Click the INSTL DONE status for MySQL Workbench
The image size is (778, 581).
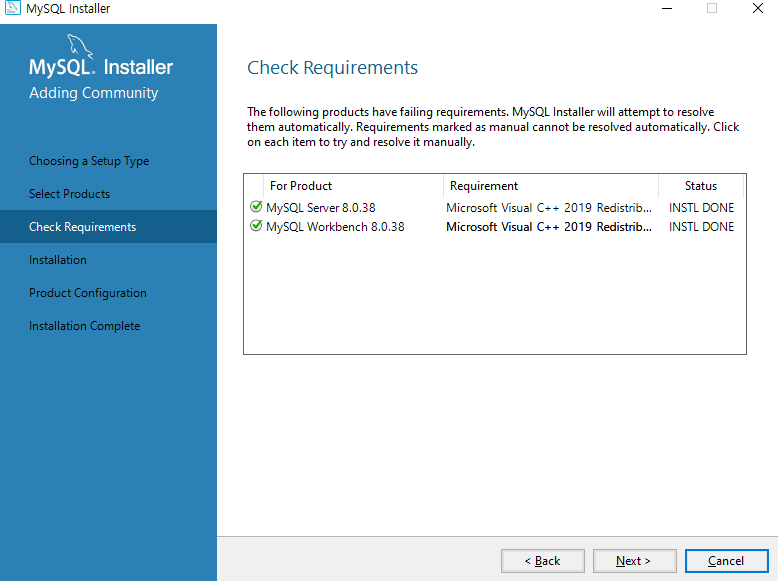point(701,227)
